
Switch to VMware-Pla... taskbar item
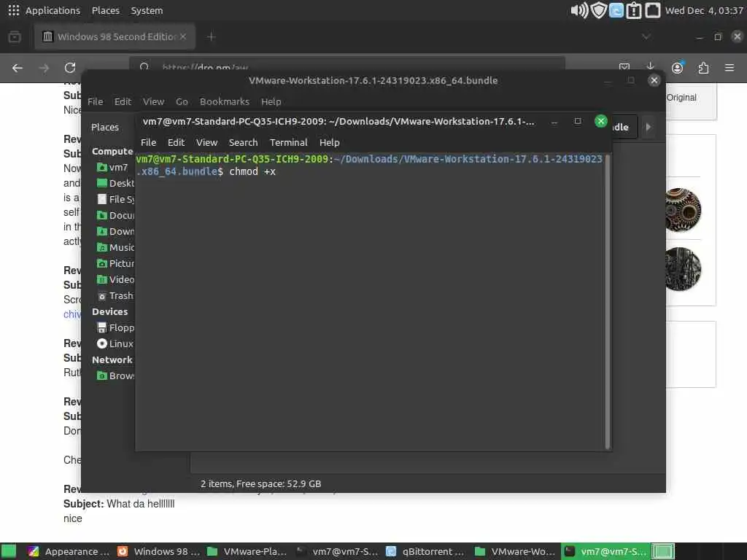point(248,551)
